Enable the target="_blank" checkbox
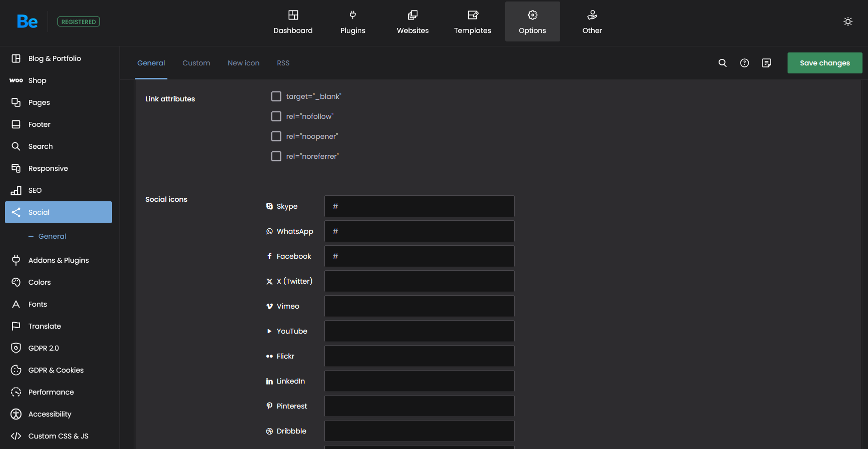 click(276, 96)
